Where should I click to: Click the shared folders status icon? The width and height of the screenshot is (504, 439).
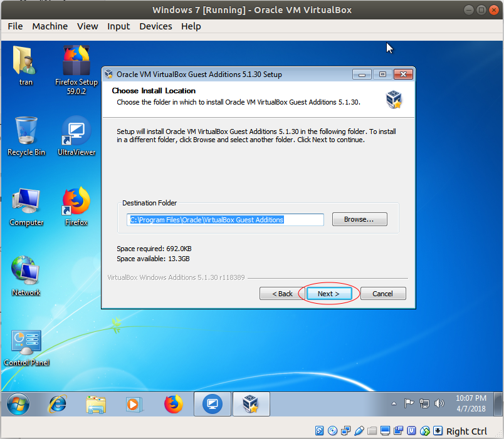[x=372, y=431]
